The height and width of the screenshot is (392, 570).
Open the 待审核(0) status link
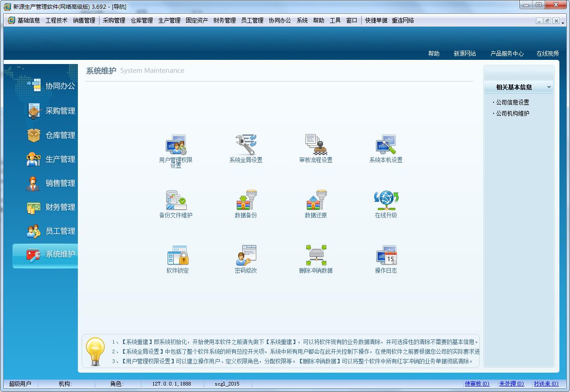477,384
